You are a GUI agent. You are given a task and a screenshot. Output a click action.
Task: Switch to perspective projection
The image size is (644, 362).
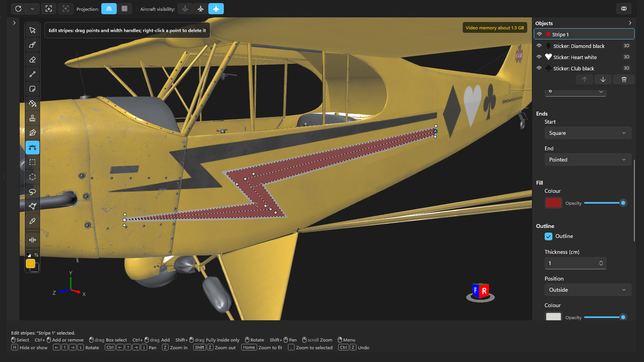[x=109, y=8]
